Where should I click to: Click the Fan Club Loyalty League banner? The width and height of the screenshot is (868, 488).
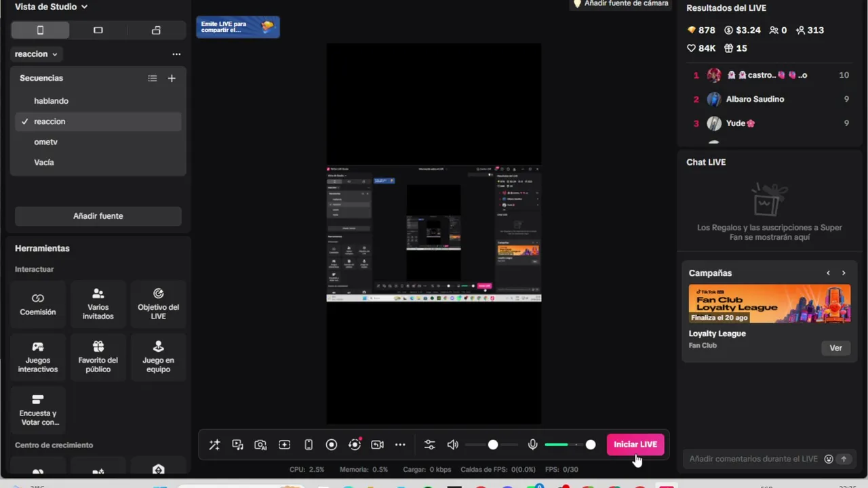tap(770, 304)
